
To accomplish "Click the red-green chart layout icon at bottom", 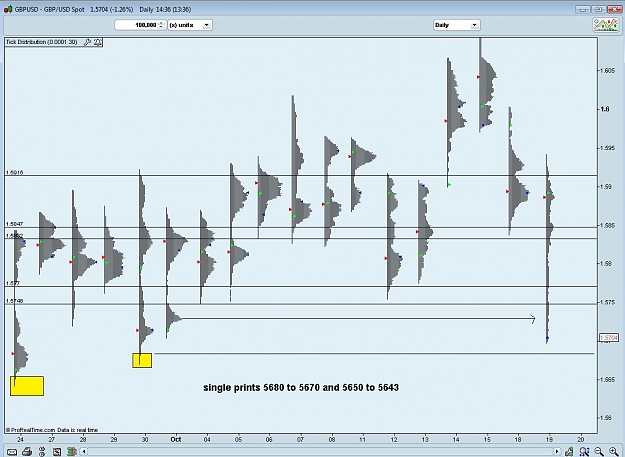I will pos(72,451).
